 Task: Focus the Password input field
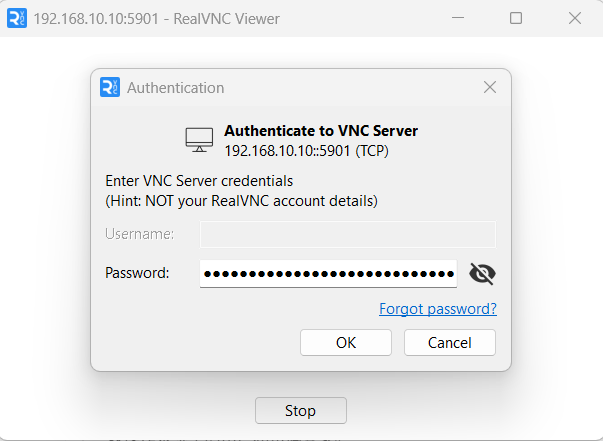tap(328, 274)
